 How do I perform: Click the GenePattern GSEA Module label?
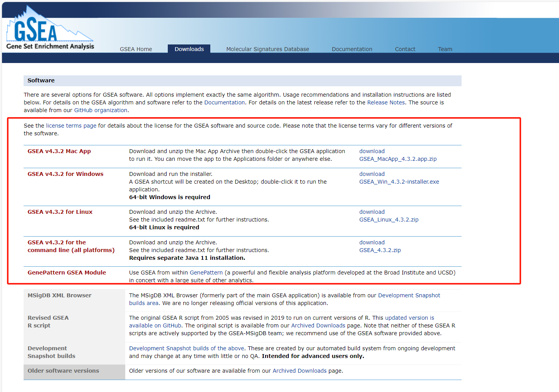coord(66,273)
